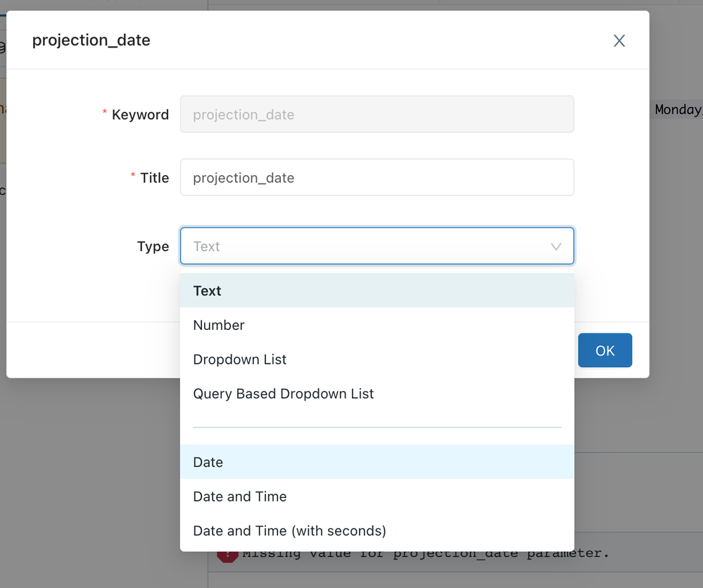
Task: Click the Title field label
Action: [154, 178]
